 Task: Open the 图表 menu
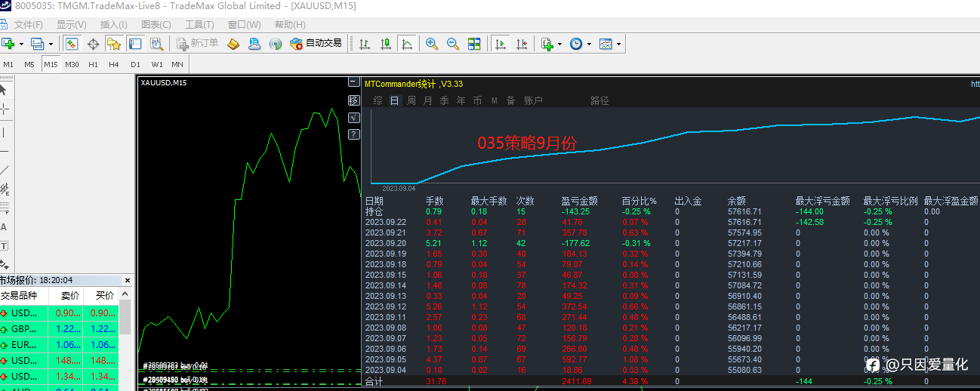[156, 25]
